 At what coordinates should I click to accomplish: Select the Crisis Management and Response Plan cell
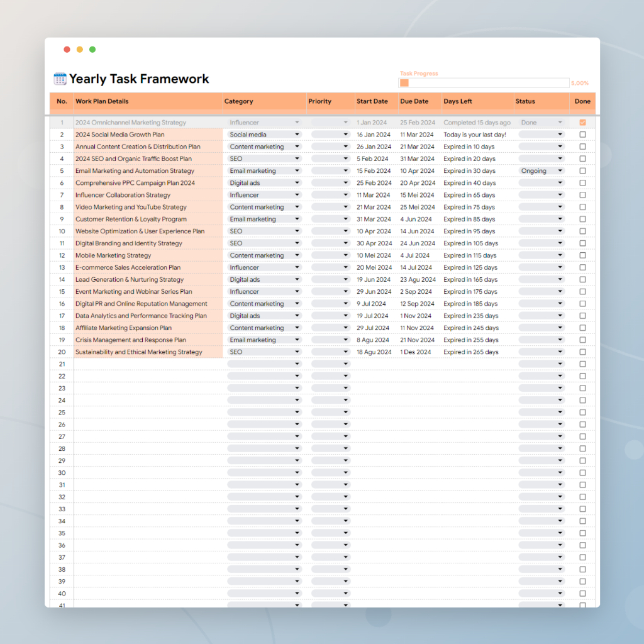[131, 340]
